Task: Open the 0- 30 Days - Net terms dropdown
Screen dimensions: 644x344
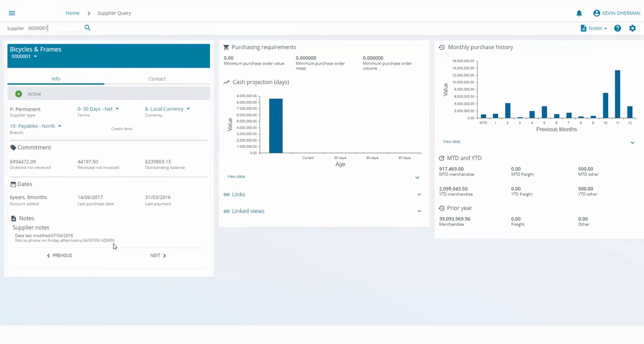Action: pyautogui.click(x=98, y=109)
